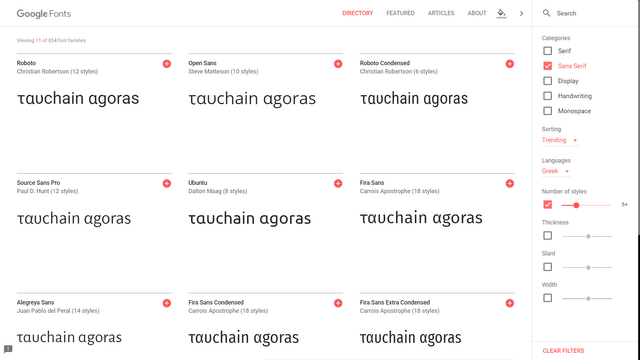This screenshot has width=640, height=360.
Task: Click the Fira Sans Extra Condensed name
Action: [x=395, y=302]
